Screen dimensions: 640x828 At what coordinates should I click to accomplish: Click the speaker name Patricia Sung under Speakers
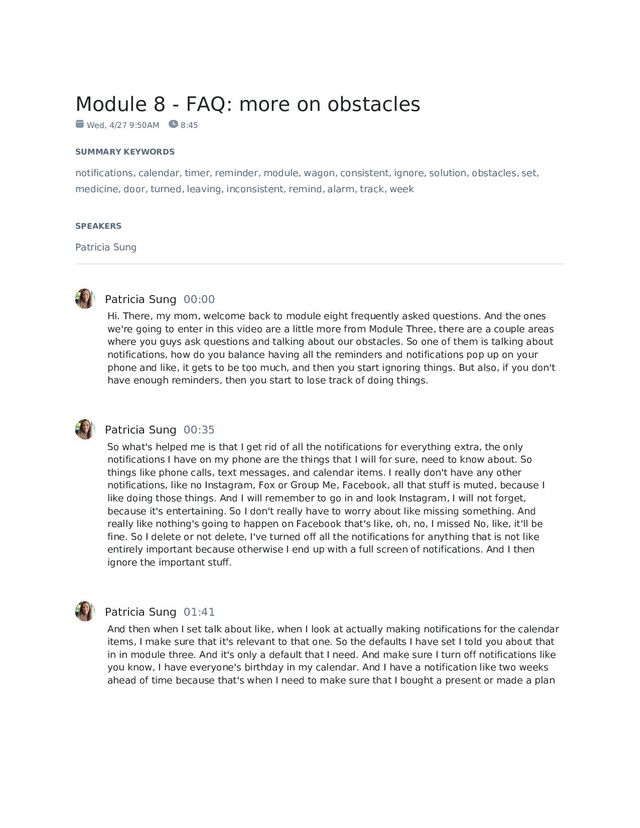(106, 247)
